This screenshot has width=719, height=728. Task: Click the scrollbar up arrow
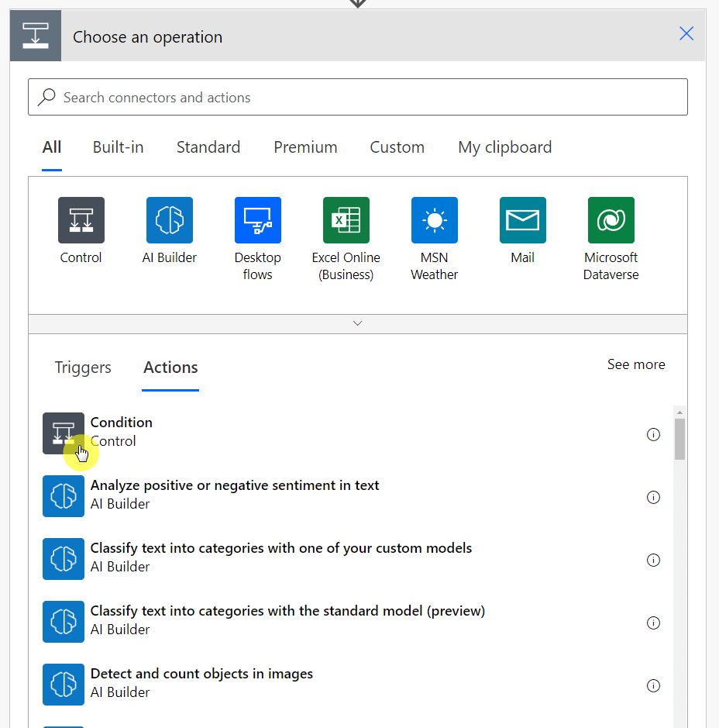pyautogui.click(x=679, y=412)
